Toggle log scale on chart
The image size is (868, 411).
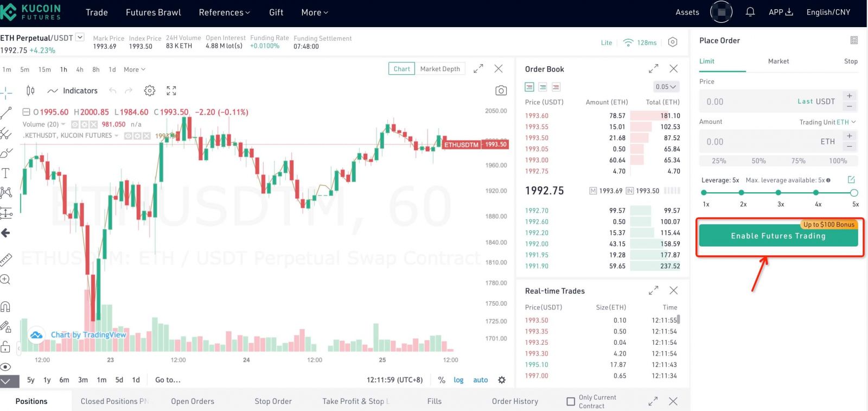pos(458,380)
